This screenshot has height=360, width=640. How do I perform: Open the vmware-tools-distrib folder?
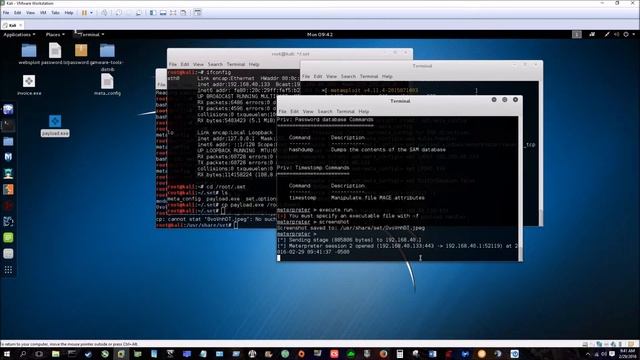(107, 57)
